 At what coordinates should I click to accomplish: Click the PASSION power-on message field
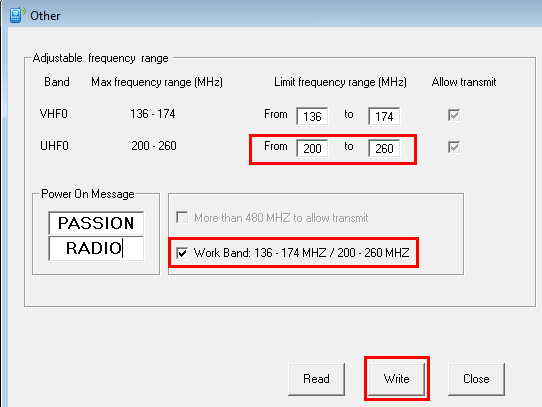(96, 223)
